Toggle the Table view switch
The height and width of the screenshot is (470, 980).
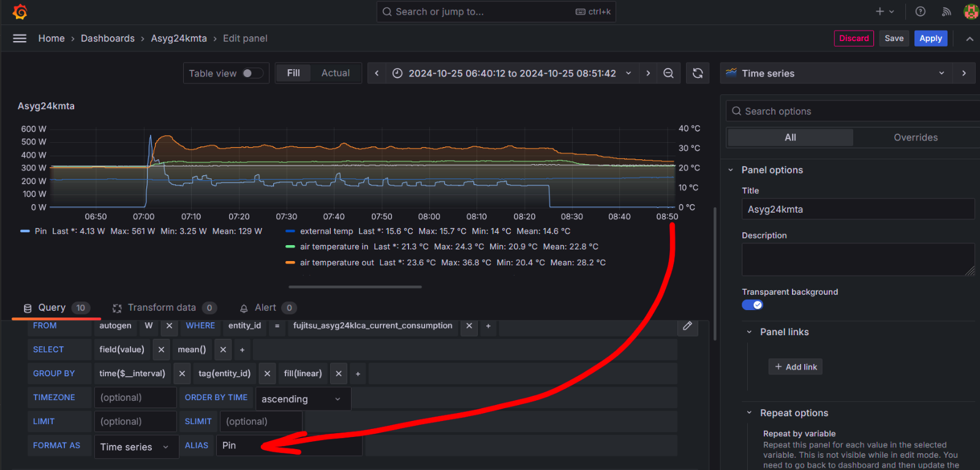point(252,73)
